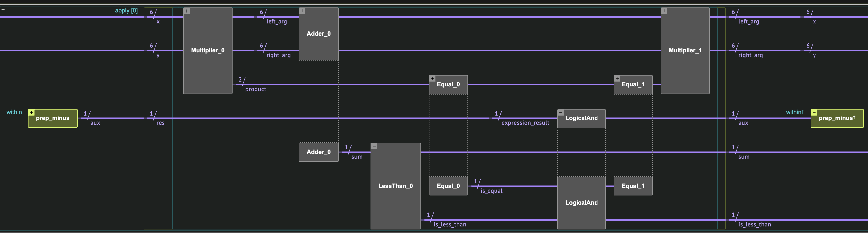The height and width of the screenshot is (233, 868).
Task: Click the prep_minus block body
Action: pos(53,118)
